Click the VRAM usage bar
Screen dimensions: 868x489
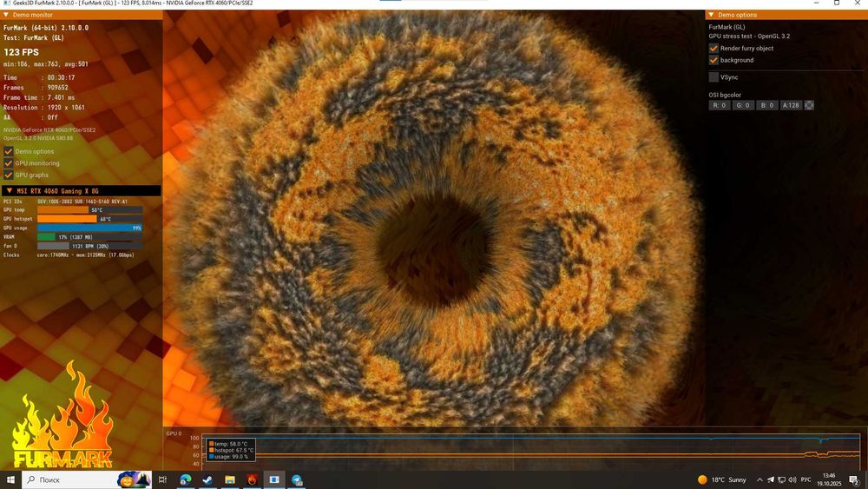tap(89, 236)
